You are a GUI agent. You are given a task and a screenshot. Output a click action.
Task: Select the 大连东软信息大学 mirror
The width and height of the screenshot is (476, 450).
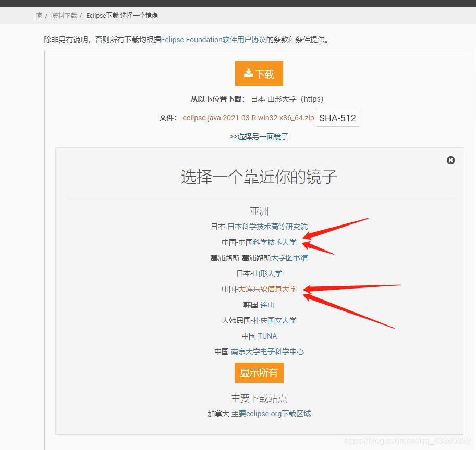coord(267,289)
